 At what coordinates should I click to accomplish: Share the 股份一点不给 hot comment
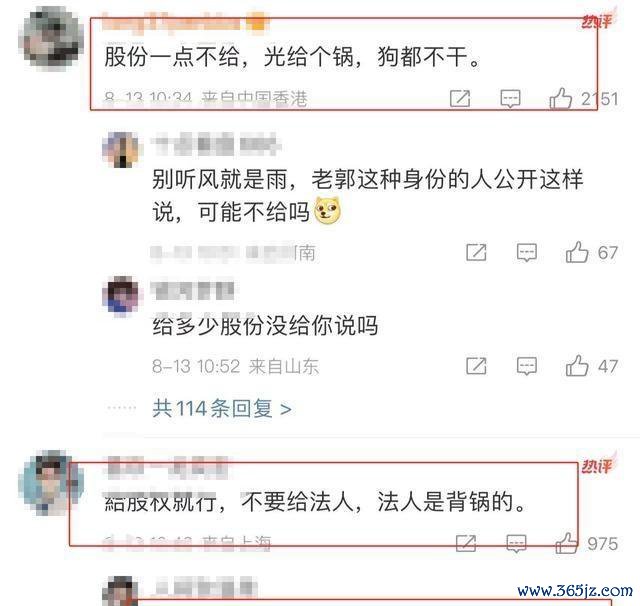coord(460,98)
